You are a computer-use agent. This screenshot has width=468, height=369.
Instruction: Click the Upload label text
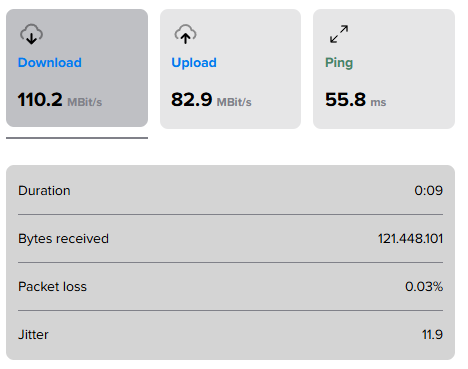click(194, 63)
